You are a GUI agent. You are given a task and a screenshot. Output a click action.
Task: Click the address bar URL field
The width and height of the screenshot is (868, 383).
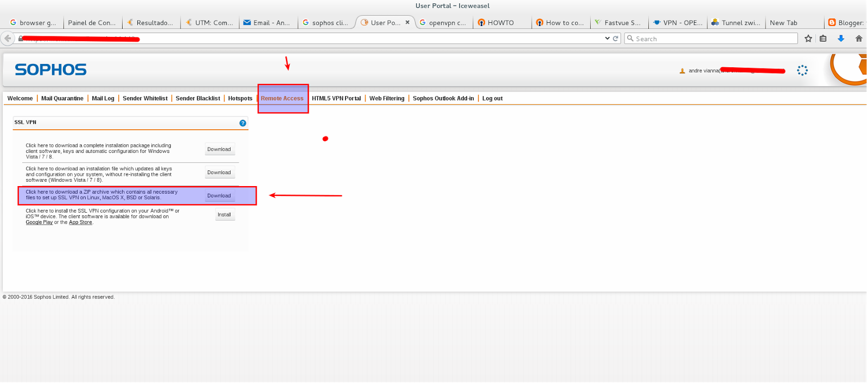point(315,39)
